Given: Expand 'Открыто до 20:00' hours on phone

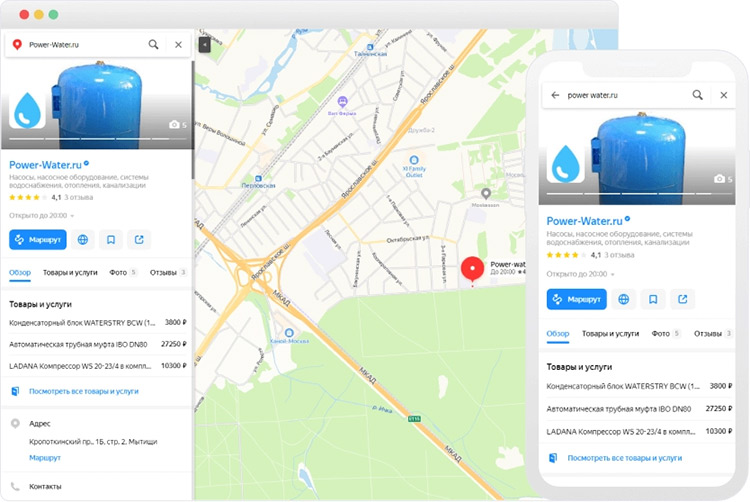Looking at the screenshot, I should point(580,274).
